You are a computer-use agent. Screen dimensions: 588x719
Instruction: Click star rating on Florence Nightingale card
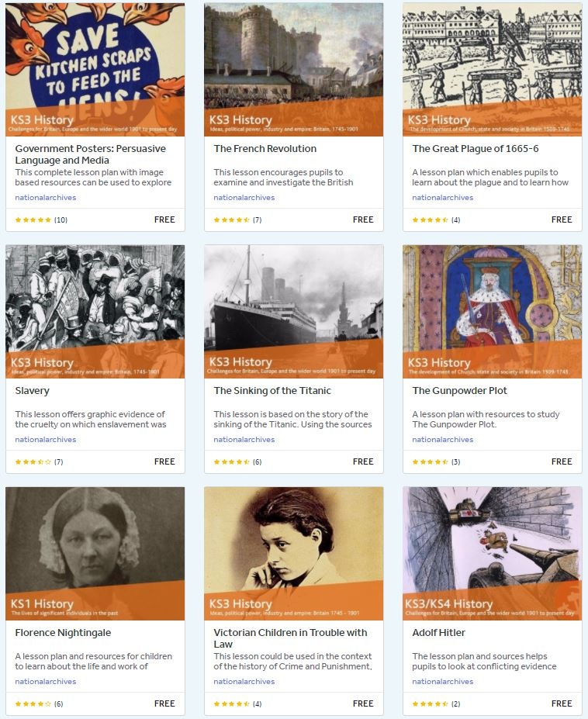(x=33, y=703)
